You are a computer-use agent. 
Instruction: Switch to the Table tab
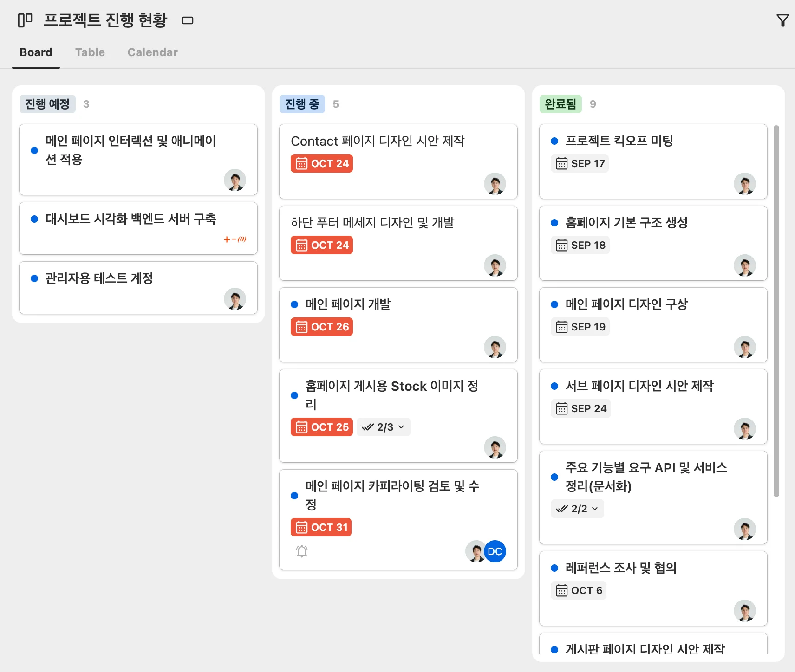pyautogui.click(x=90, y=52)
